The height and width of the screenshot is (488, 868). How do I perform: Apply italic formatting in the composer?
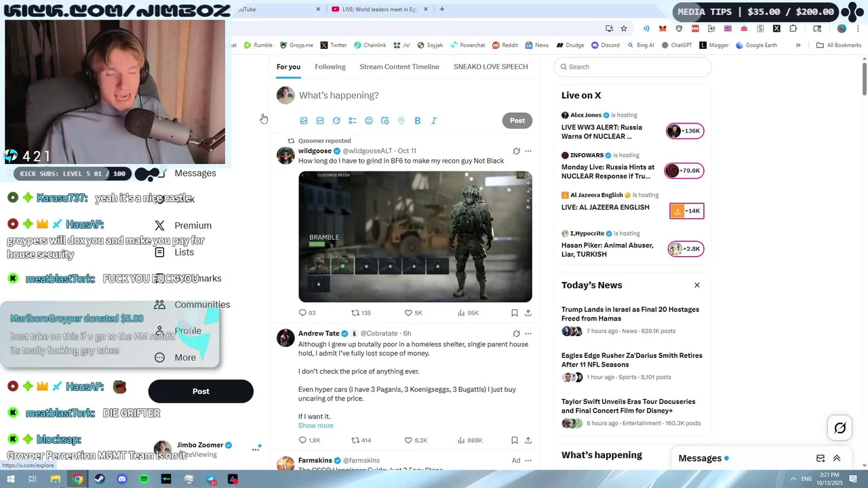(434, 121)
